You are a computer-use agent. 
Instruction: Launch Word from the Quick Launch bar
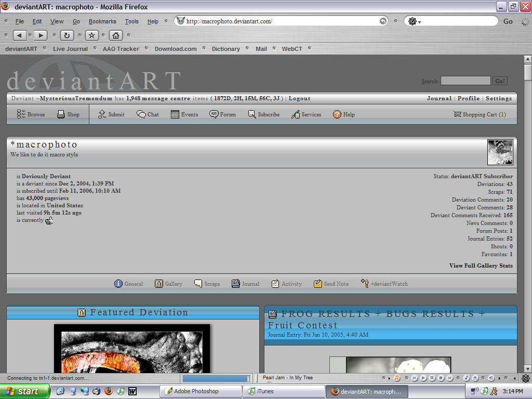click(132, 391)
